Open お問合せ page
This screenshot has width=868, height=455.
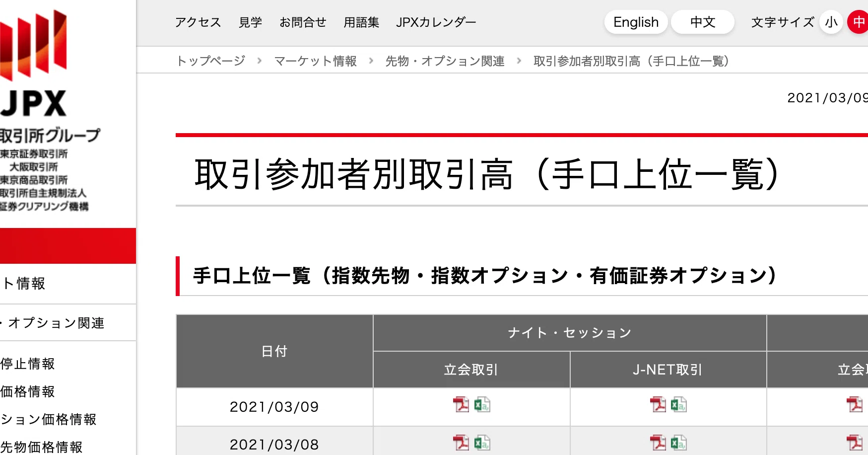[303, 22]
